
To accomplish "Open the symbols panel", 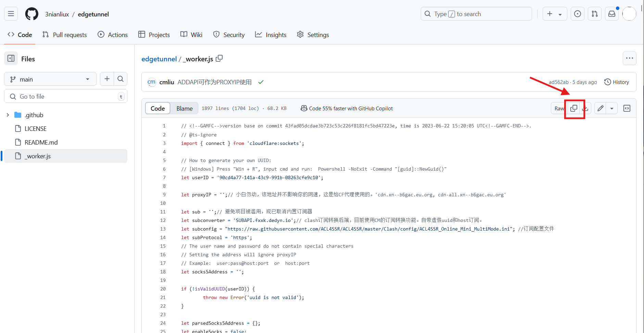I will [x=627, y=108].
